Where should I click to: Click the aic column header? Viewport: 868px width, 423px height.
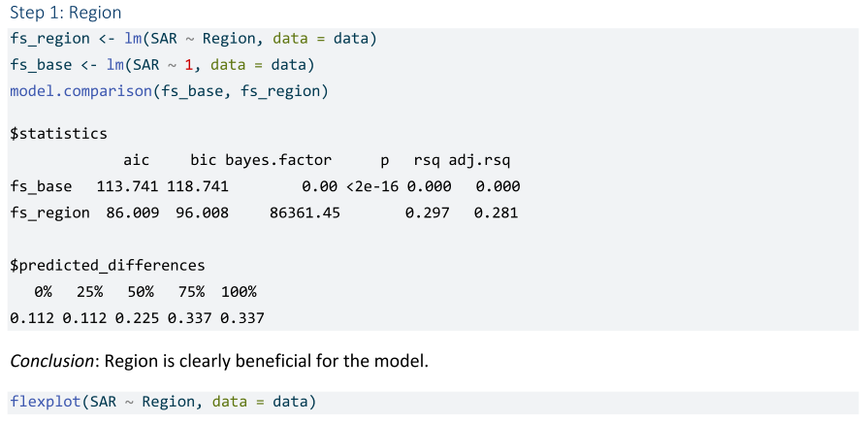point(137,160)
